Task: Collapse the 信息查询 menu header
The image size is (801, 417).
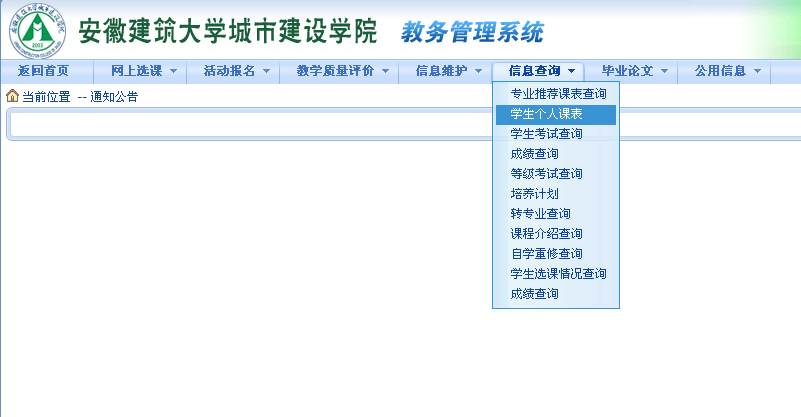Action: (x=541, y=71)
